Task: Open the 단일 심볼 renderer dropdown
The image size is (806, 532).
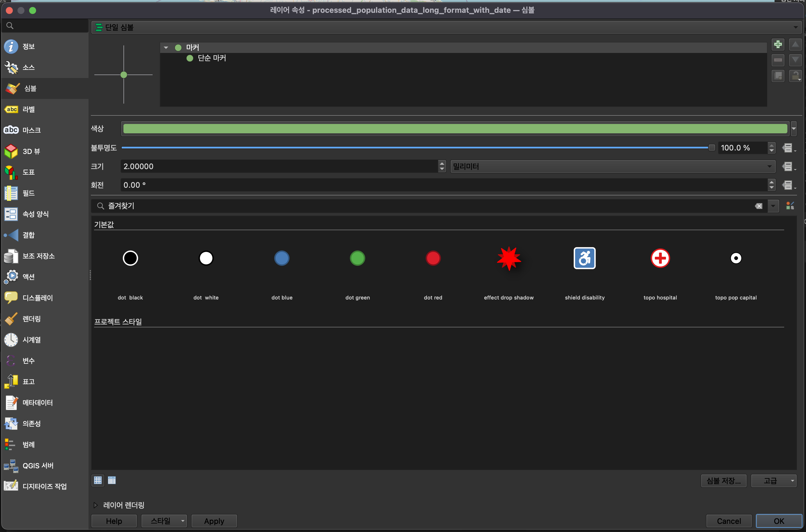Action: (446, 27)
